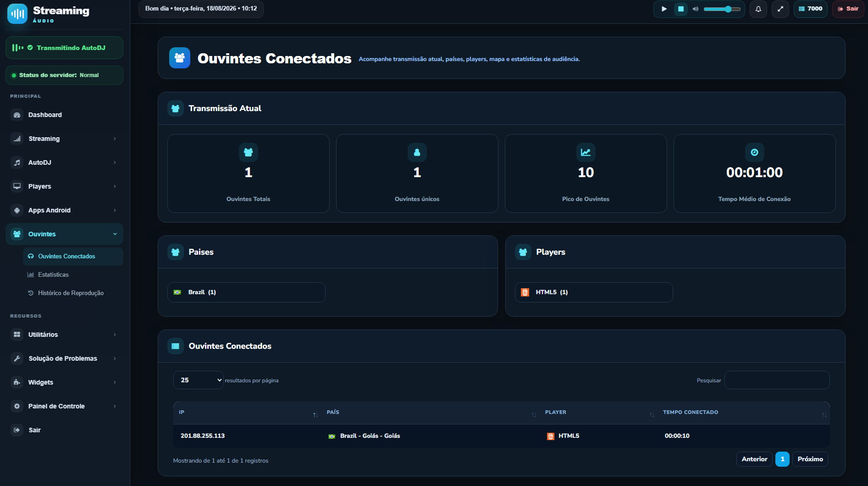868x486 pixels.
Task: Expand Solução de Problemas chevron
Action: pyautogui.click(x=115, y=358)
